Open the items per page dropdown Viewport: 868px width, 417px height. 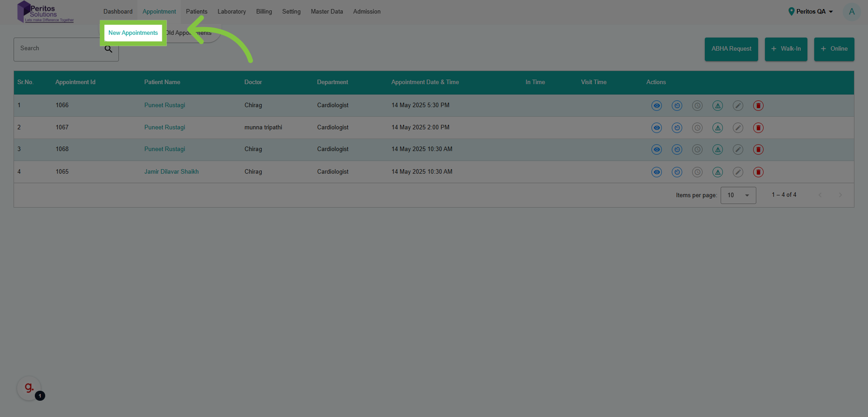(738, 195)
